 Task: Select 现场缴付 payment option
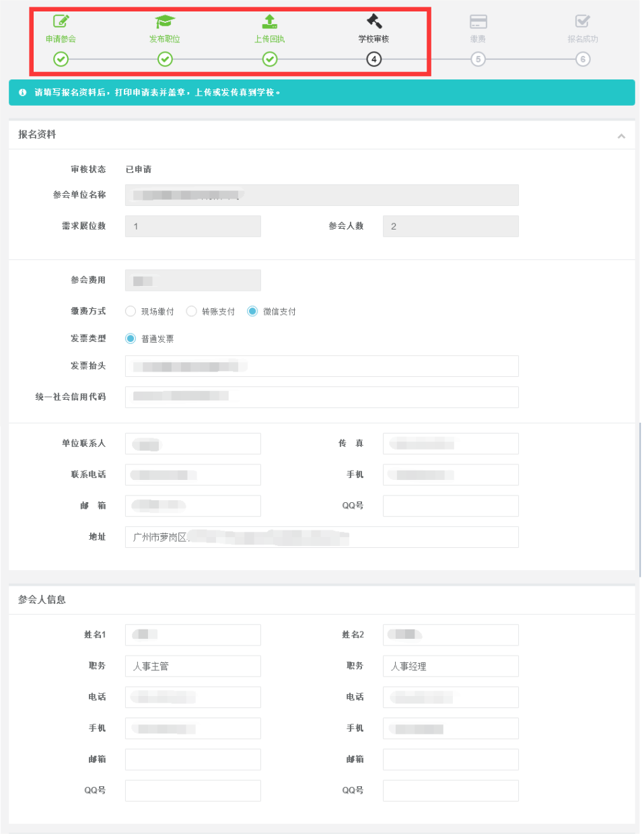pyautogui.click(x=131, y=311)
